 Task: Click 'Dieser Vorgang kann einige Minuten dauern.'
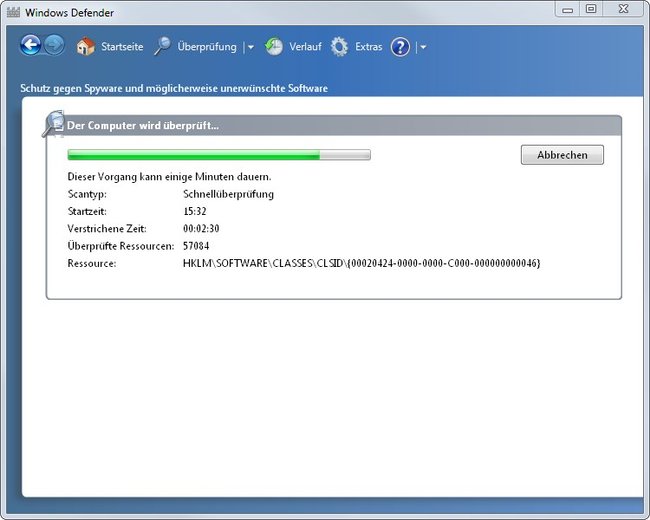169,177
